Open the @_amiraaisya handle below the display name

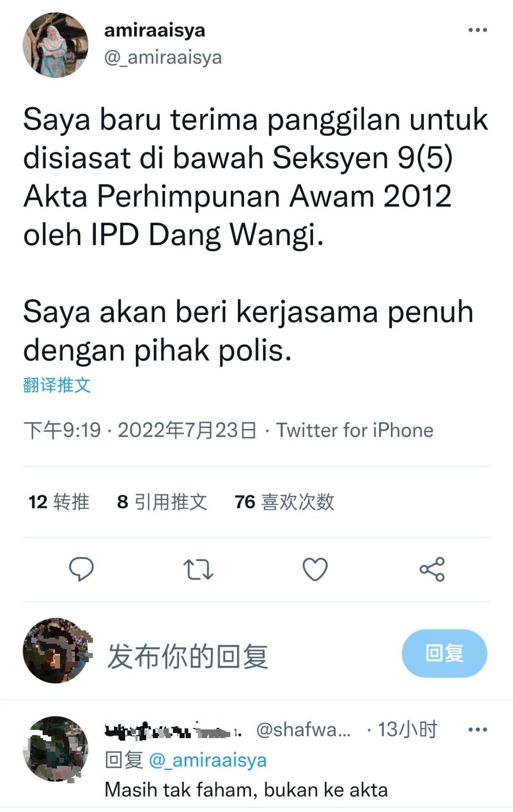point(163,57)
